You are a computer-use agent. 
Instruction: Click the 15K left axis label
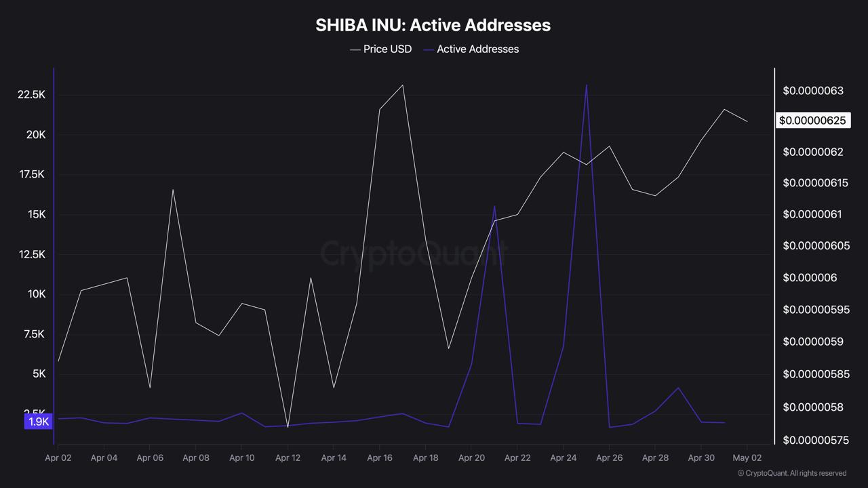(x=36, y=214)
